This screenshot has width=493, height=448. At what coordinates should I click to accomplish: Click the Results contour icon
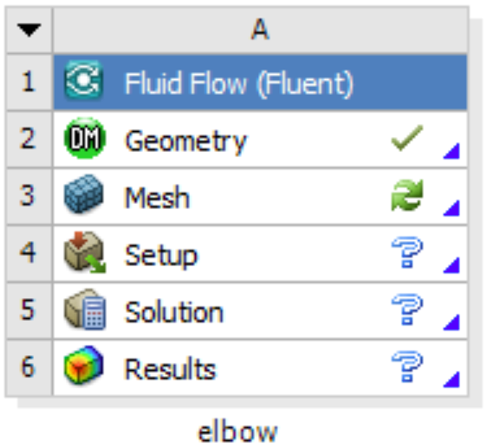pyautogui.click(x=84, y=365)
